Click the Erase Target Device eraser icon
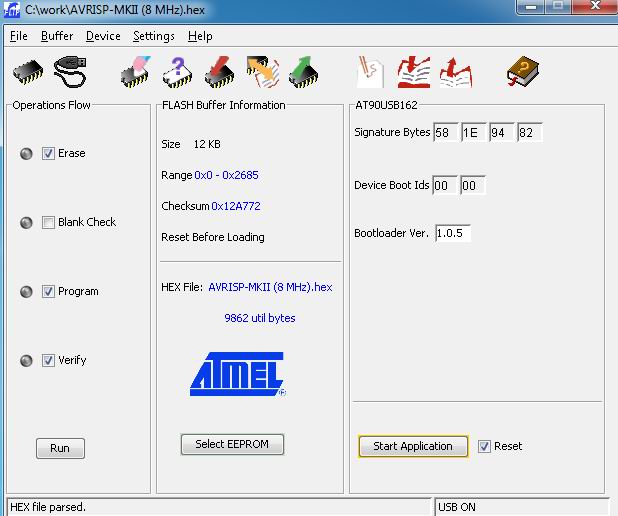 coord(136,71)
